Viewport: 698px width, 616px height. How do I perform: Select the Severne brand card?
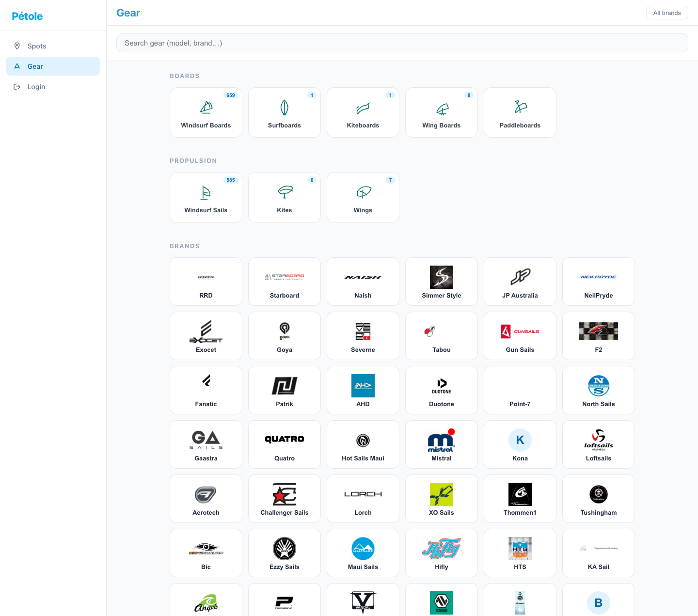pos(363,336)
